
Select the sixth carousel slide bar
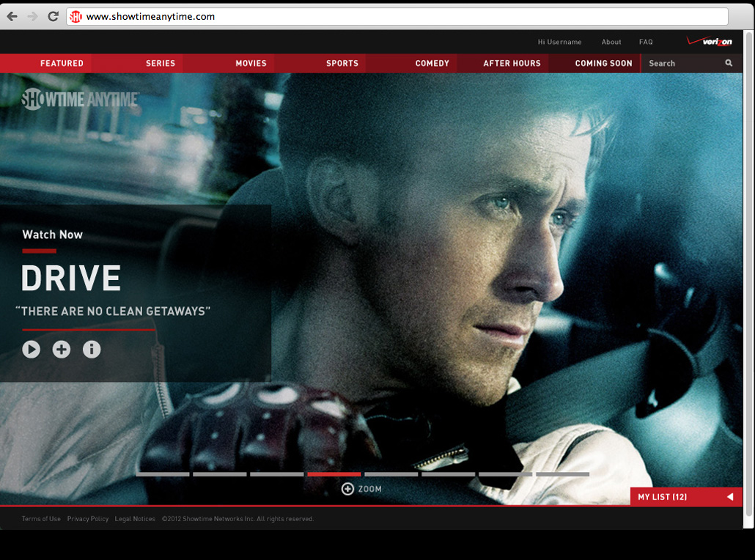coord(449,474)
